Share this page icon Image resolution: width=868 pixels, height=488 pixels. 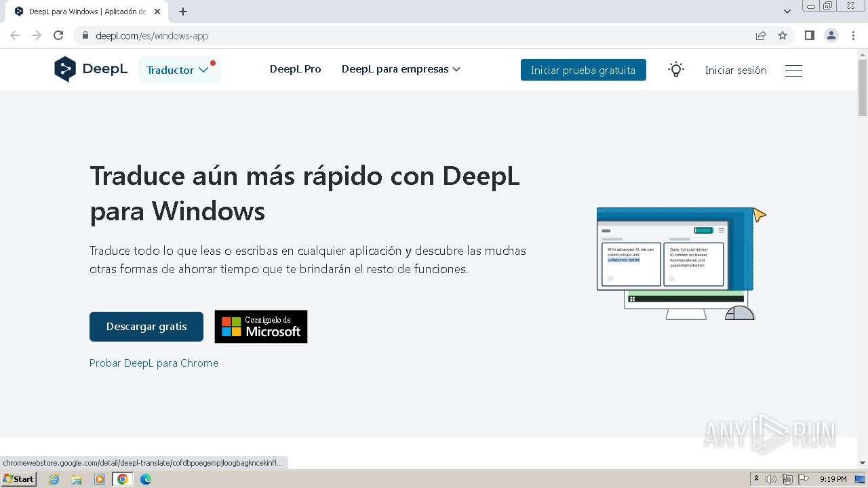coord(761,36)
